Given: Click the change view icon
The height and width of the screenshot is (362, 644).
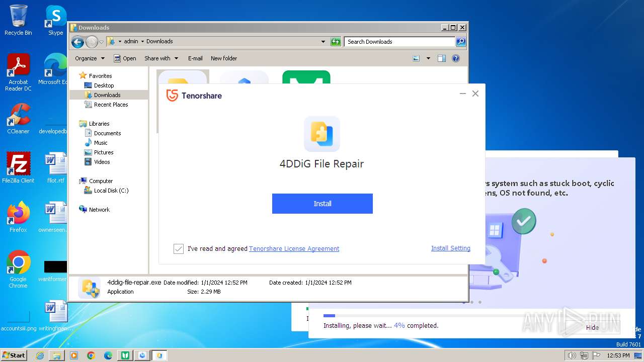Looking at the screenshot, I should point(416,58).
